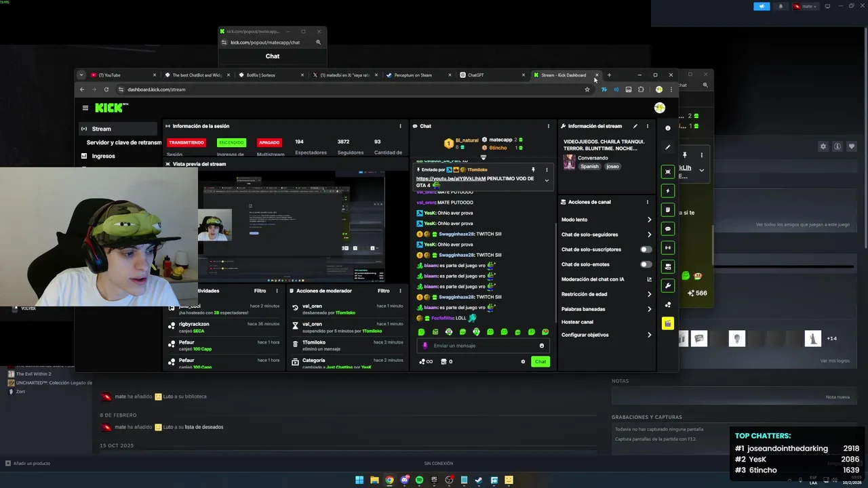Reload the dashboard page
The height and width of the screenshot is (488, 868).
point(106,89)
